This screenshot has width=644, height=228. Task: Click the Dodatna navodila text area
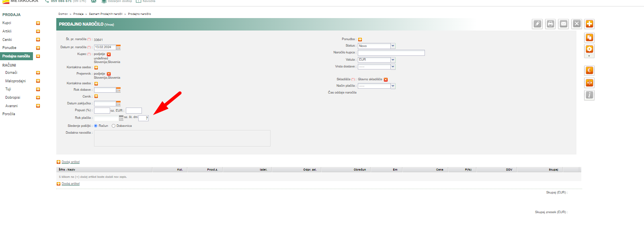pyautogui.click(x=182, y=138)
